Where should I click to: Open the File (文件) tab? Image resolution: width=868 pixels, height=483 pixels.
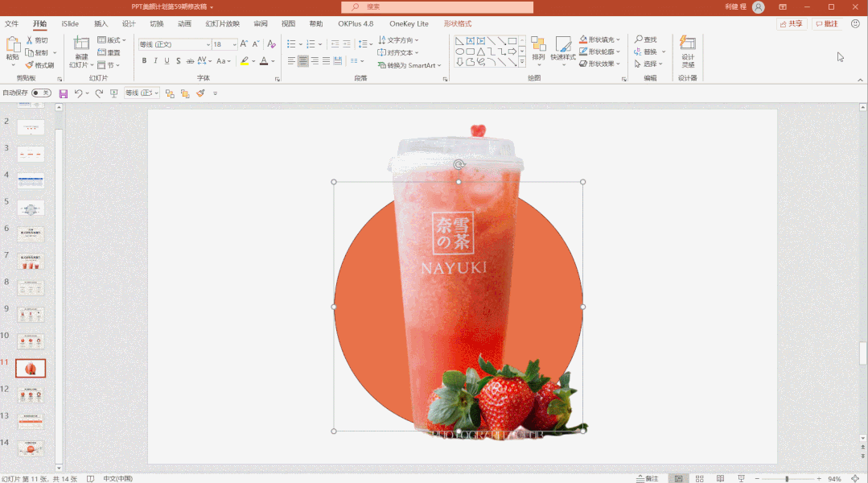[x=11, y=24]
